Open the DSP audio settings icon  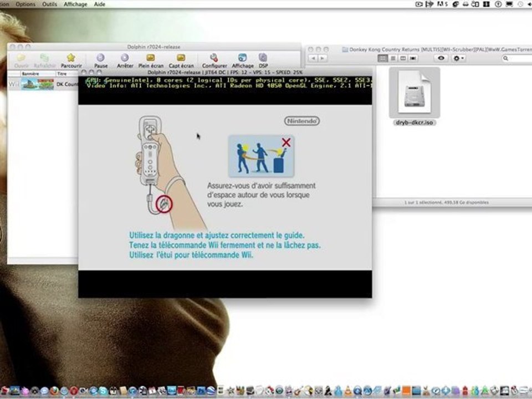pyautogui.click(x=263, y=60)
